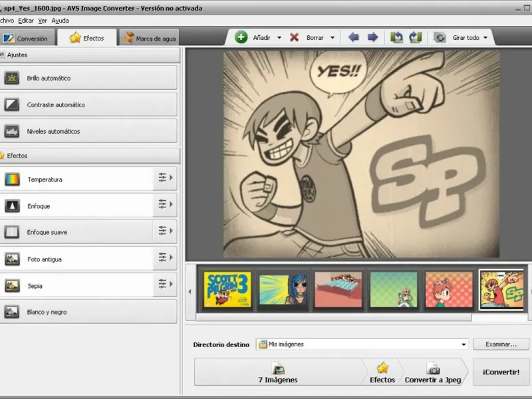Apply Brillo automático adjustment
This screenshot has width=532, height=399.
(88, 78)
